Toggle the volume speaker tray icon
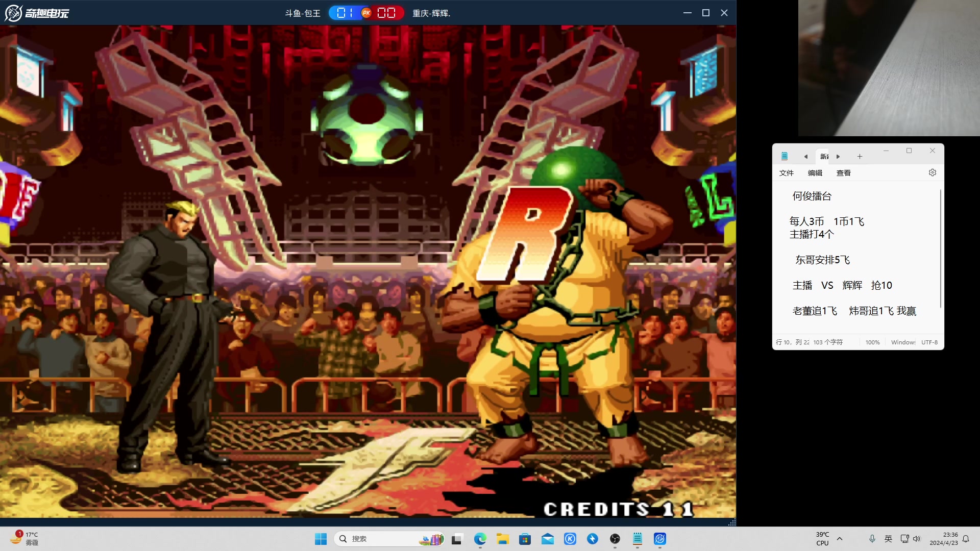 point(917,539)
